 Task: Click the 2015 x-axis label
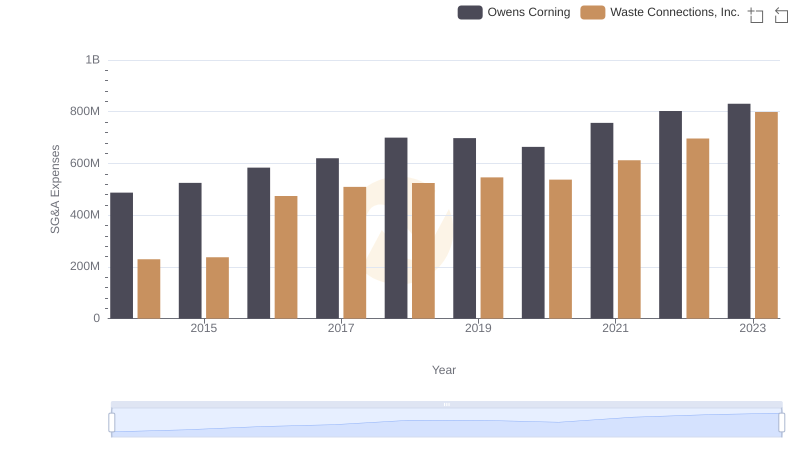click(x=204, y=328)
